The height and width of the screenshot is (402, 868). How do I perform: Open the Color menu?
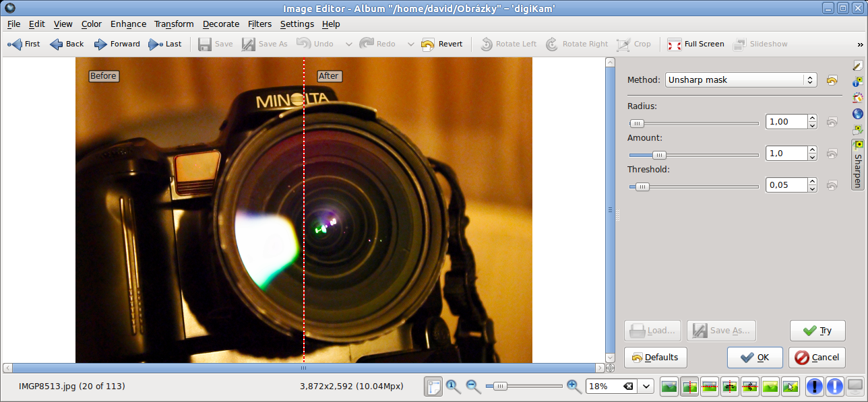point(91,24)
